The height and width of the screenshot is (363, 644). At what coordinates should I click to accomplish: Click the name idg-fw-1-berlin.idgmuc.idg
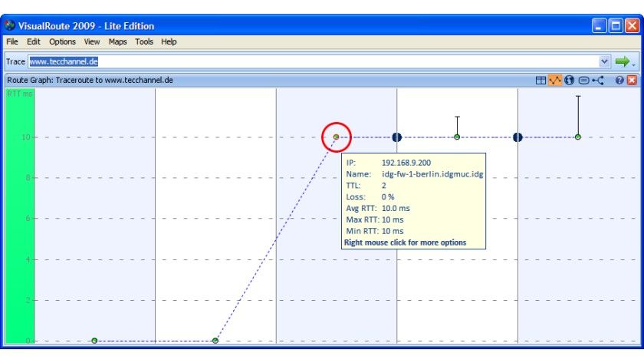(x=432, y=174)
